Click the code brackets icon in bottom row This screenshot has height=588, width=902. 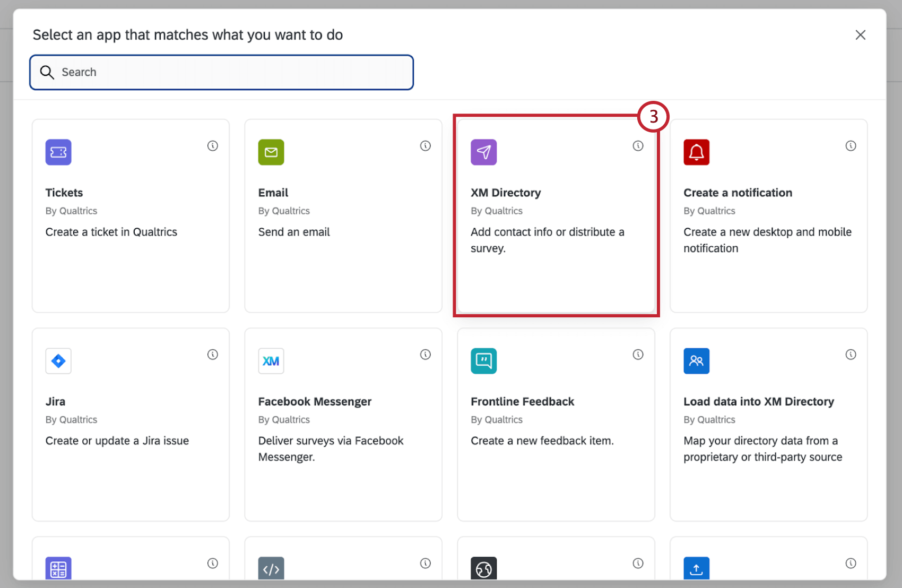click(271, 568)
